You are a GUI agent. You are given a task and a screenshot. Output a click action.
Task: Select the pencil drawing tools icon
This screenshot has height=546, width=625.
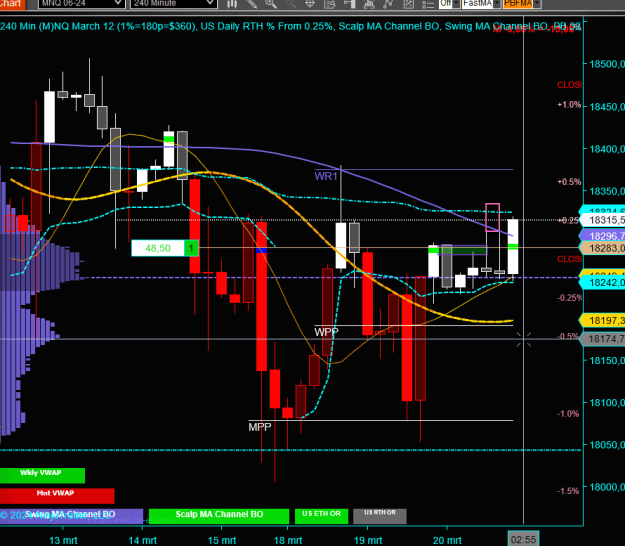pyautogui.click(x=251, y=4)
